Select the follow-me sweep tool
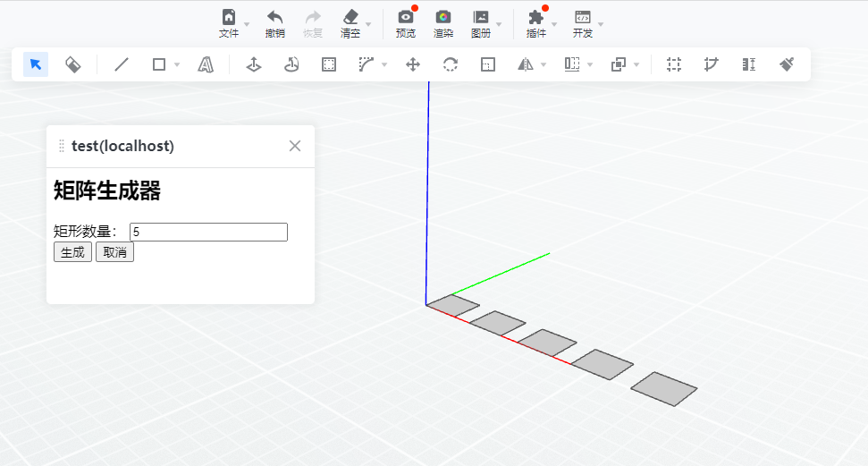 [291, 64]
